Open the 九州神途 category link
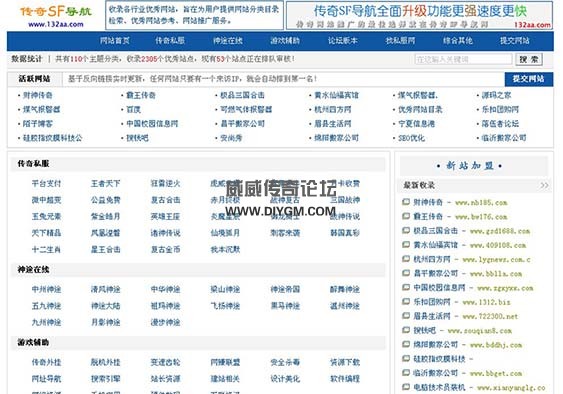 tap(46, 323)
